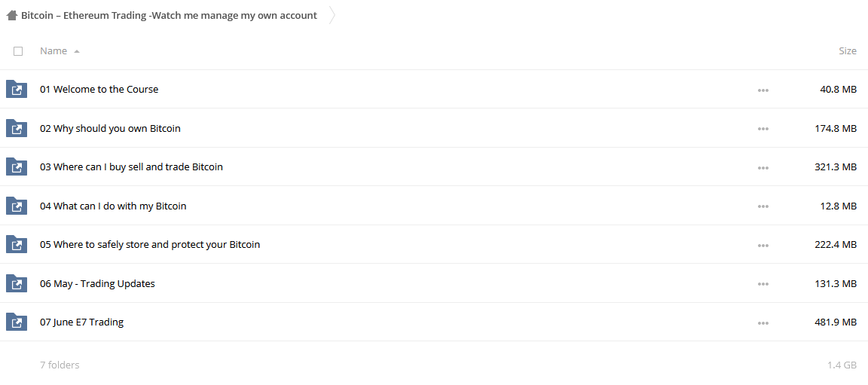
Task: Click the folder icon for 05 Where to safely store Bitcoin
Action: point(17,244)
